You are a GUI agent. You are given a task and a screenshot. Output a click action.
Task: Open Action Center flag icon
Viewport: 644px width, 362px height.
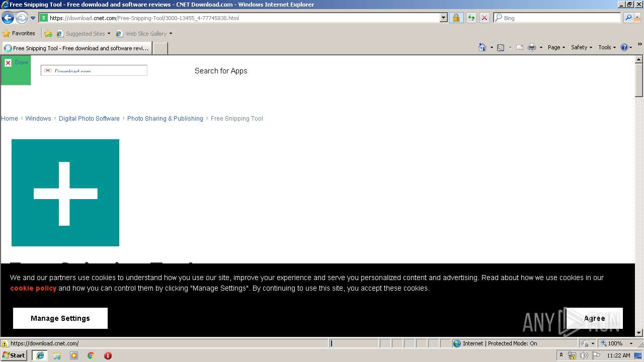pyautogui.click(x=596, y=355)
